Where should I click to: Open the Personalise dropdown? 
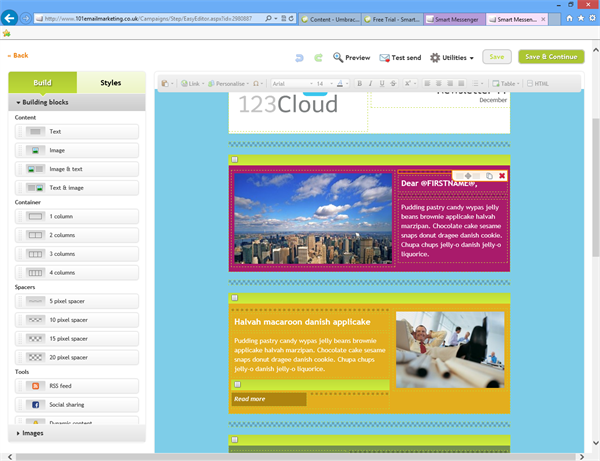(228, 83)
